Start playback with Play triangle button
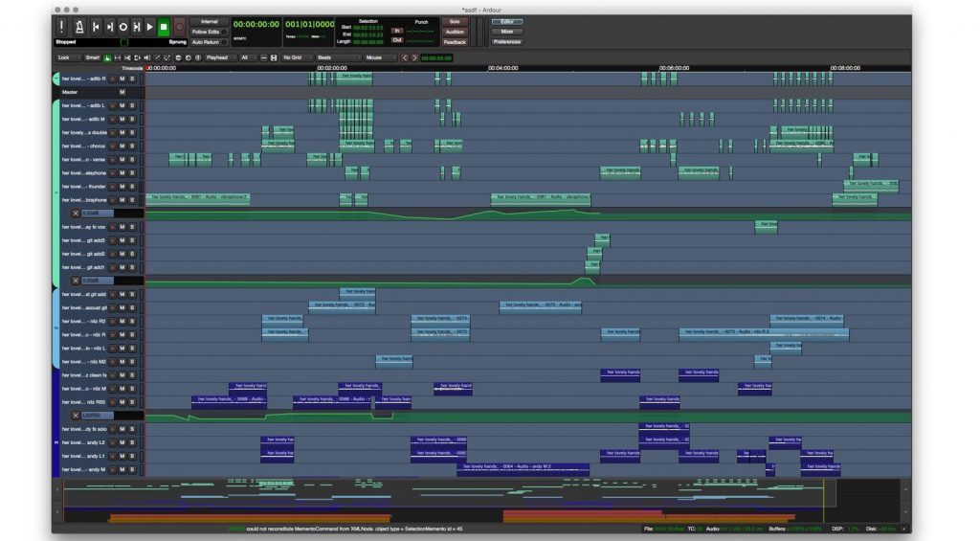The width and height of the screenshot is (980, 541). pos(150,27)
